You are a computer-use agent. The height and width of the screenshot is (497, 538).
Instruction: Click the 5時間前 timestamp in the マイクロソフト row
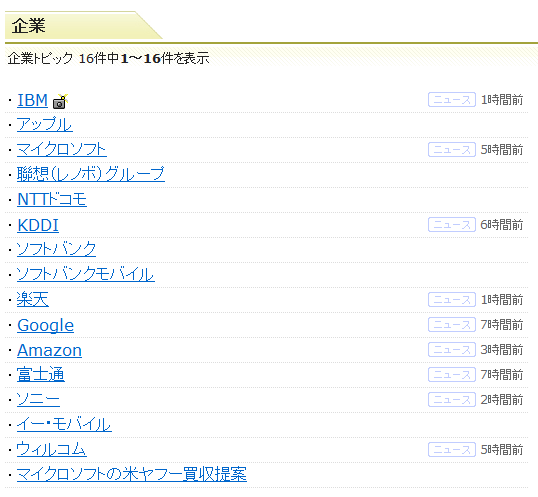(x=502, y=150)
